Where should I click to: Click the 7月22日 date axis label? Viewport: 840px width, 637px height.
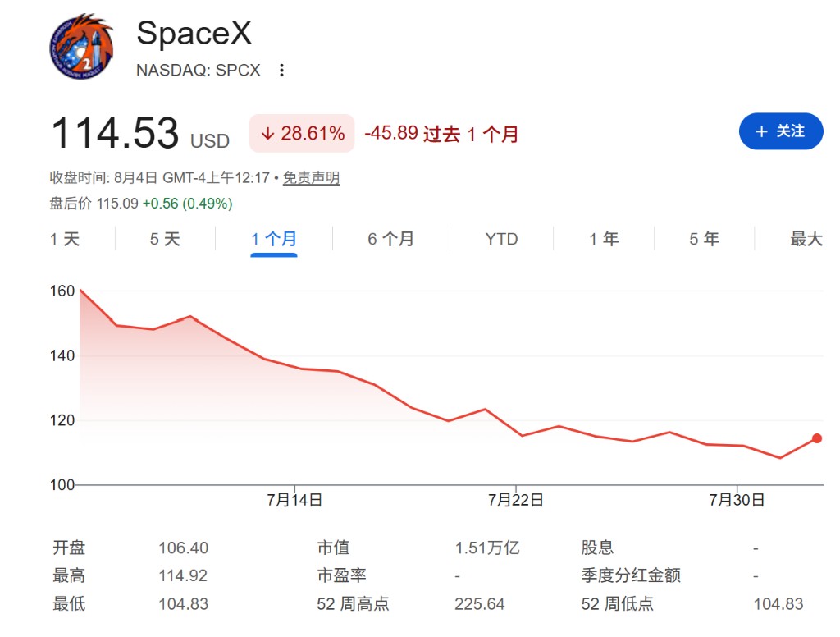coord(515,500)
